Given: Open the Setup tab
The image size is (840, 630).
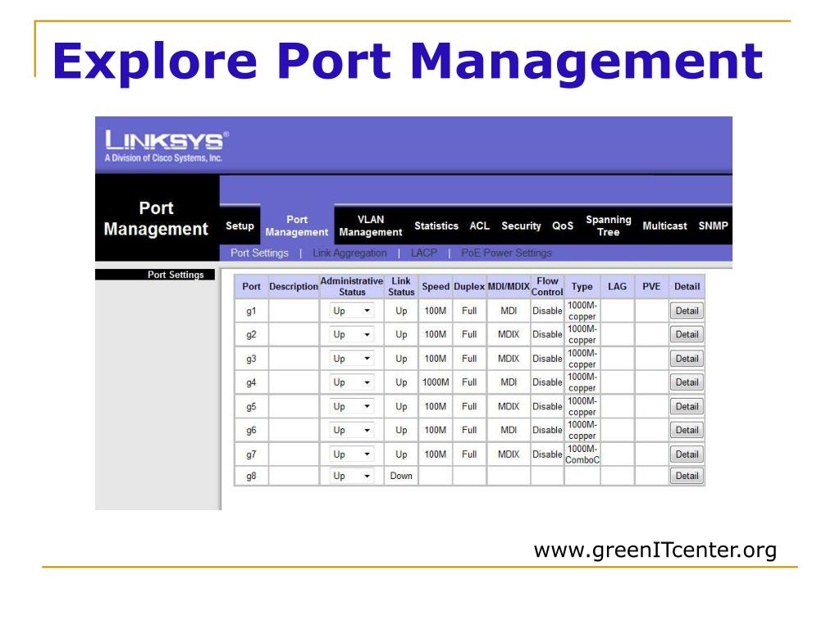Looking at the screenshot, I should [240, 226].
